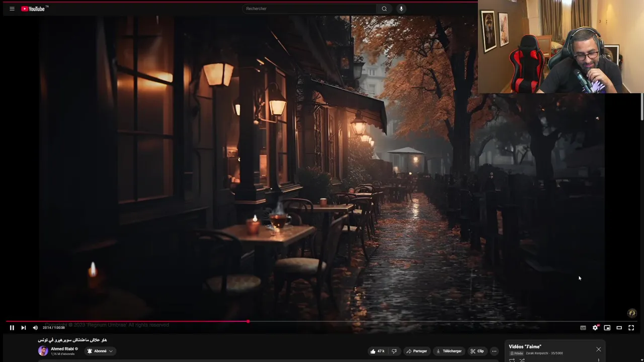Click the 23:14 / 1:00:38 time display
This screenshot has width=644, height=362.
point(54,328)
